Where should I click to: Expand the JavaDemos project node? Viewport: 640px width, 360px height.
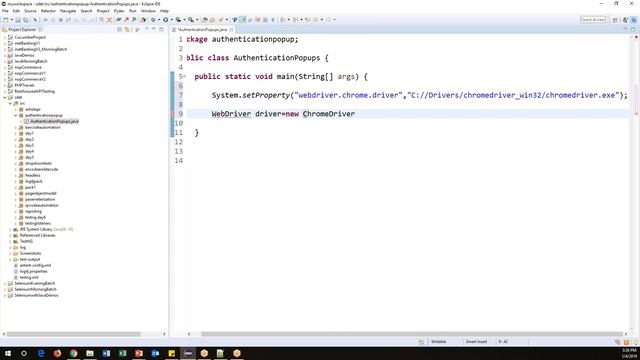click(x=4, y=55)
